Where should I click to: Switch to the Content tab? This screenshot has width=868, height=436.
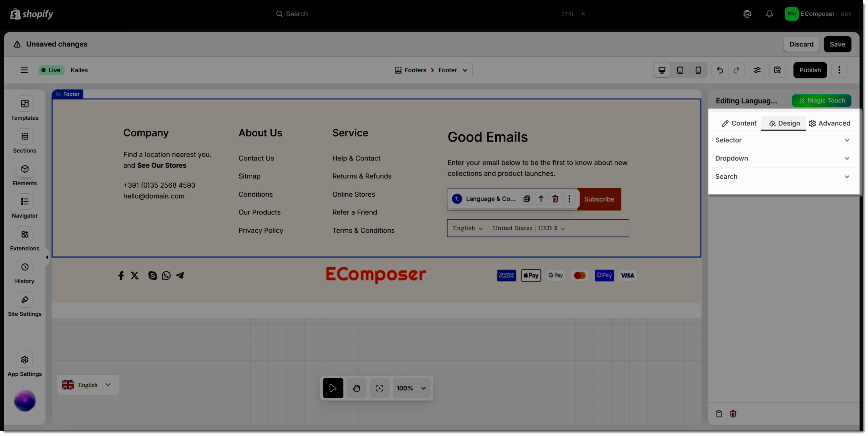click(739, 123)
